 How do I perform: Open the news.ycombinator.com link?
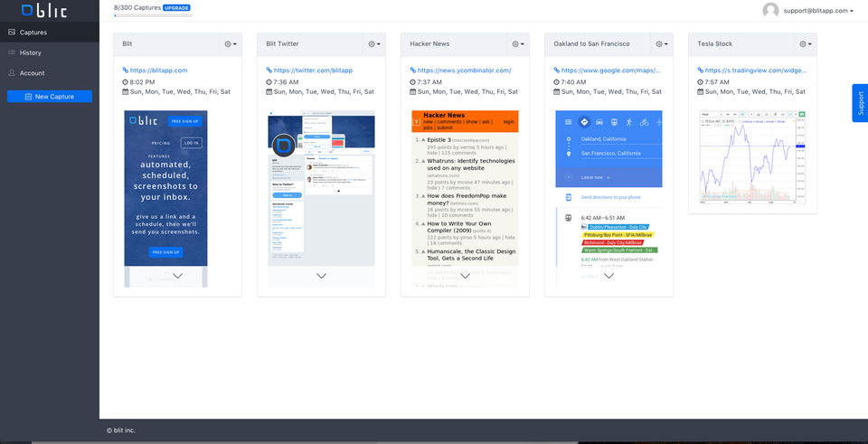(465, 71)
